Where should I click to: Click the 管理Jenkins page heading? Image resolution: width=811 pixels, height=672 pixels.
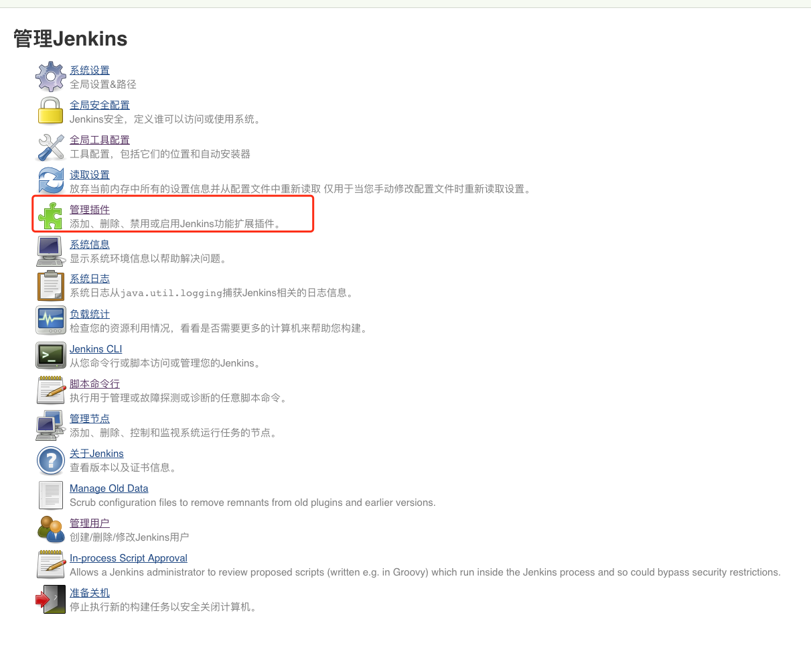[x=70, y=39]
